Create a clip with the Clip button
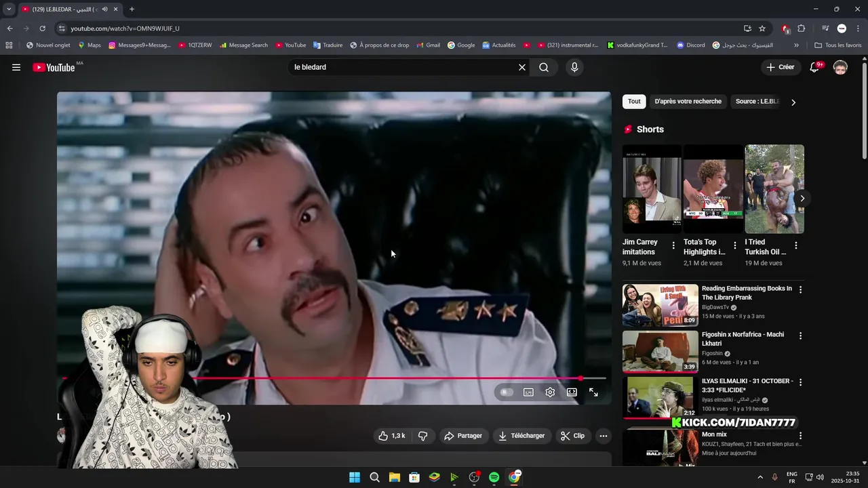This screenshot has width=868, height=488. pyautogui.click(x=572, y=436)
